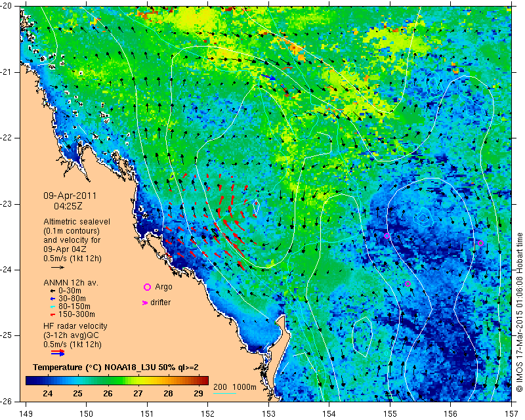
Task: Click the "0-30m" depth label
Action: click(70, 291)
